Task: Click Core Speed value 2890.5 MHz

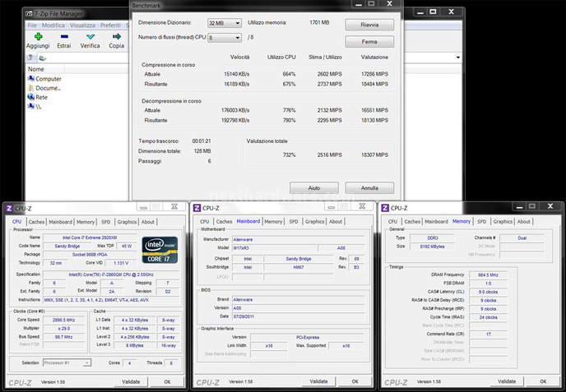Action: (64, 320)
